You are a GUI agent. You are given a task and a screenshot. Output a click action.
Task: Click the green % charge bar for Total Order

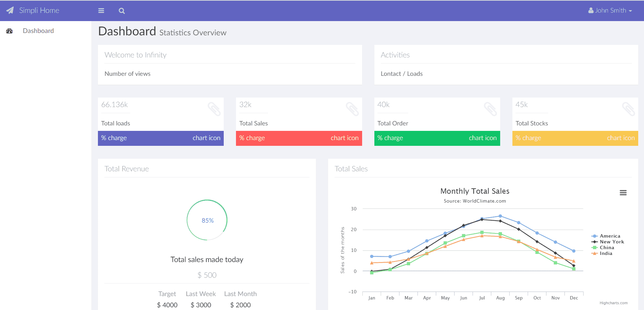point(437,138)
